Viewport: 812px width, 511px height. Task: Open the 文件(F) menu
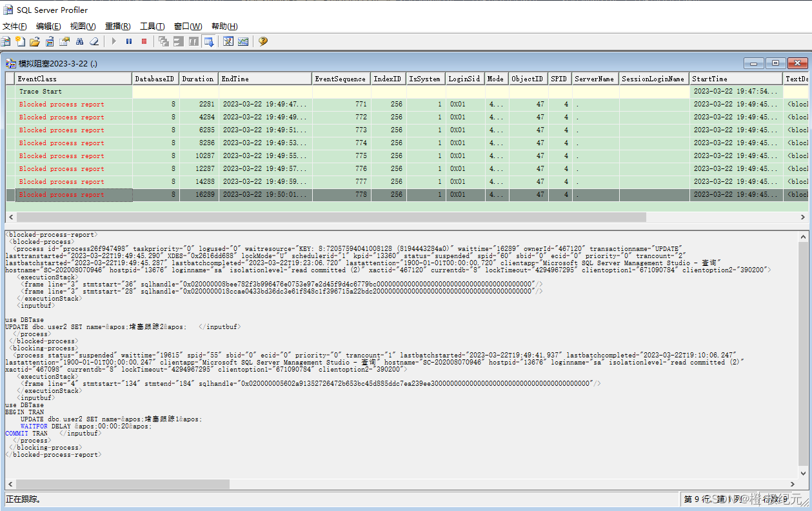point(15,26)
